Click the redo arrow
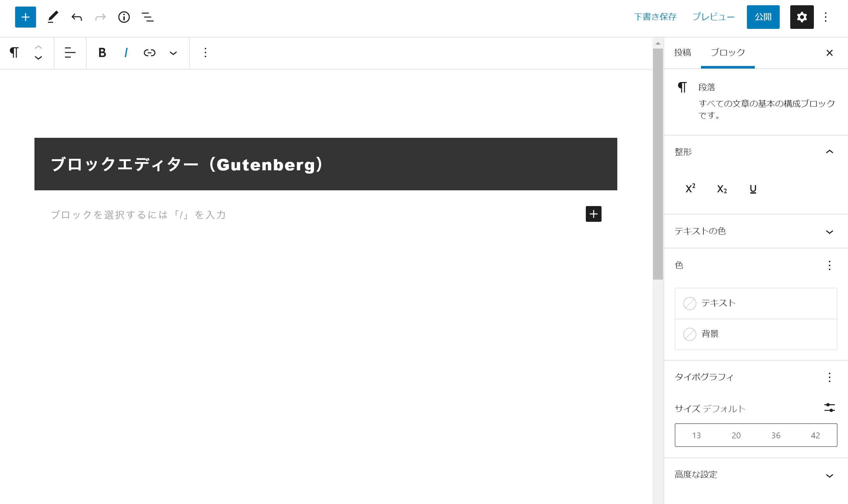Viewport: 848px width, 504px height. pos(100,17)
